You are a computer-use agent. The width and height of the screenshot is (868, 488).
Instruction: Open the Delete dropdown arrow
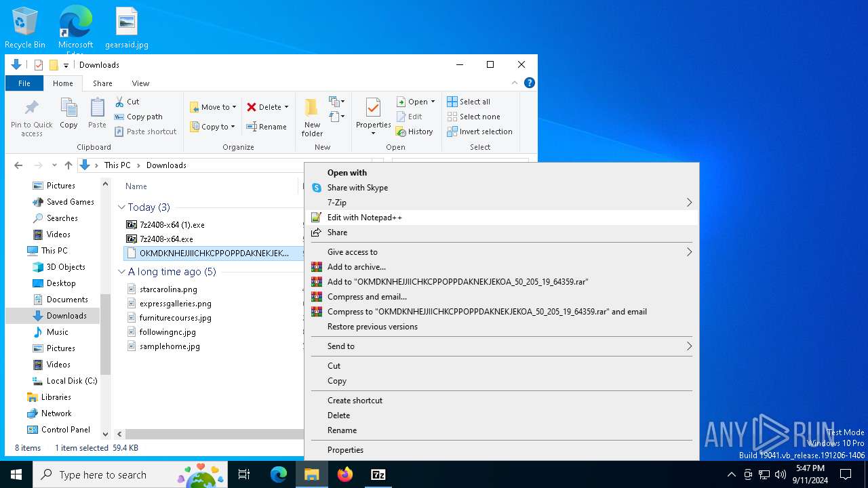(x=286, y=107)
